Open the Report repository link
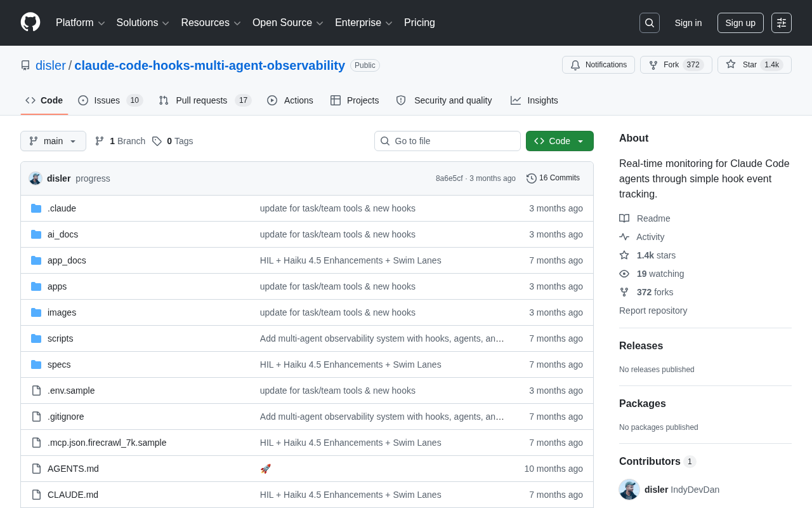 tap(653, 311)
